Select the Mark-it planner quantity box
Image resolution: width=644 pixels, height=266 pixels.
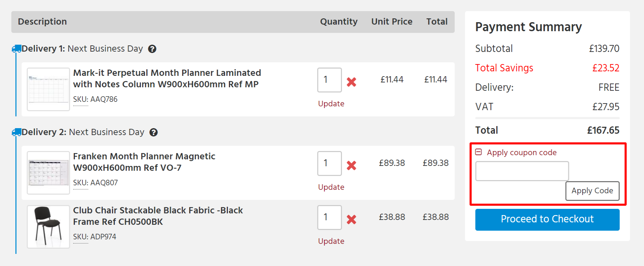329,80
